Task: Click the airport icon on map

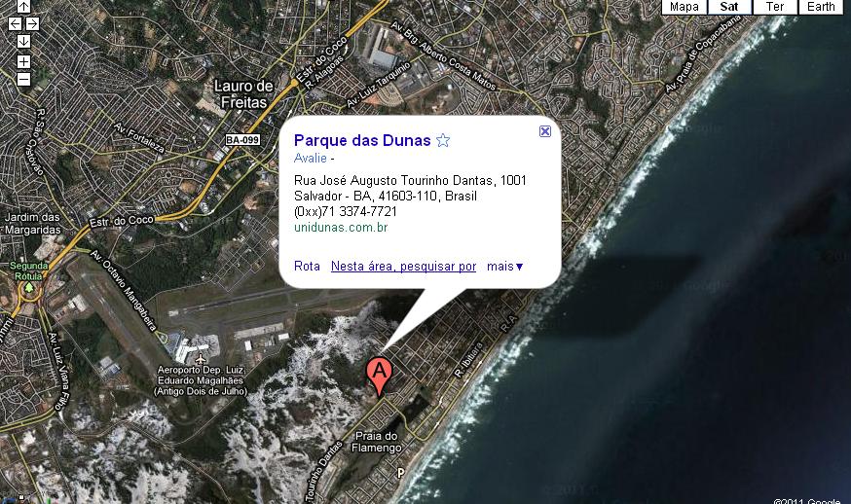Action: [201, 359]
